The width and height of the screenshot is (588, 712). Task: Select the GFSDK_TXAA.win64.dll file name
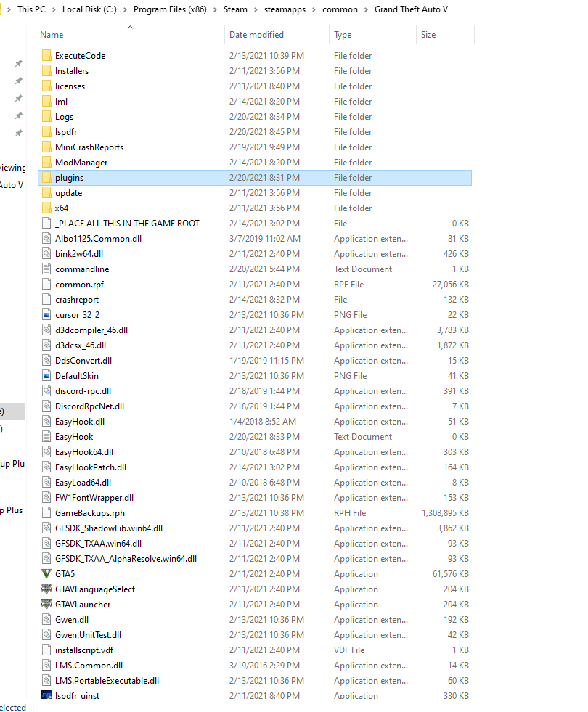point(99,544)
